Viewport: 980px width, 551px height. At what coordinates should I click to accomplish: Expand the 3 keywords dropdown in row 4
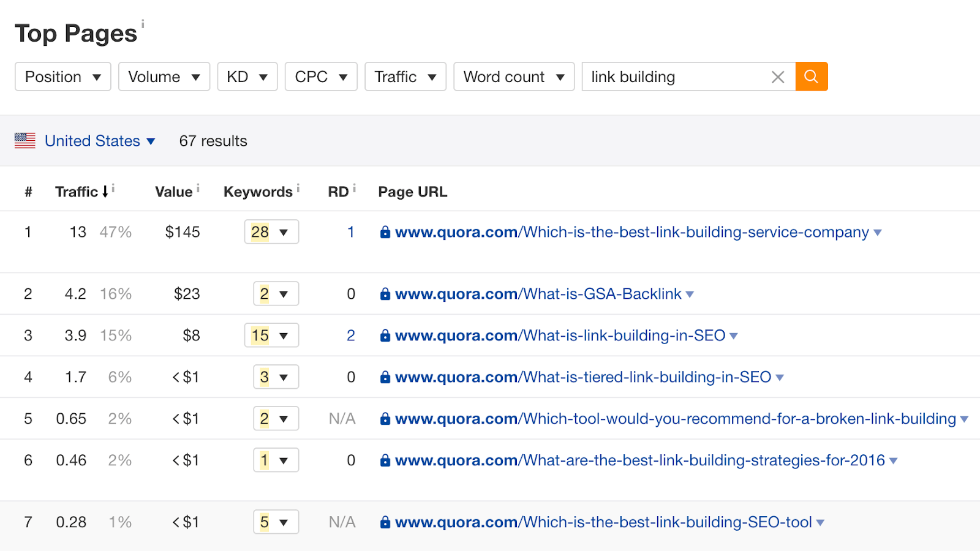pyautogui.click(x=276, y=377)
